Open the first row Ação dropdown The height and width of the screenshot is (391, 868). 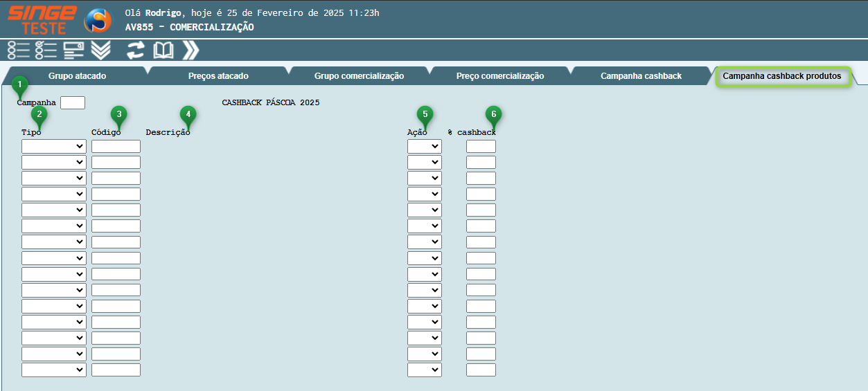424,146
